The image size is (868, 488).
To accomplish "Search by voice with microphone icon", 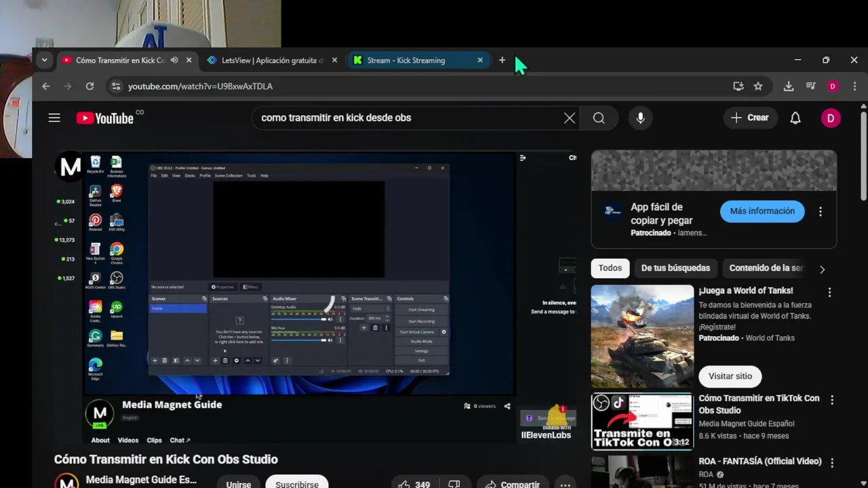I will click(640, 118).
